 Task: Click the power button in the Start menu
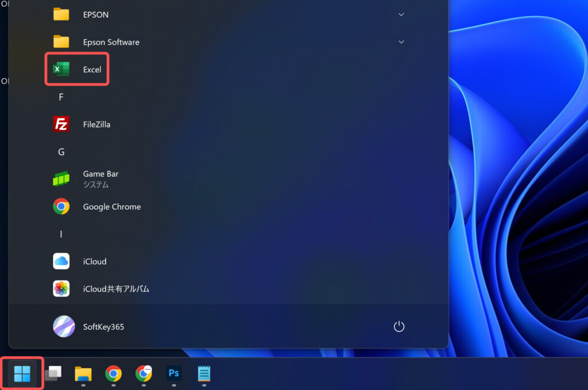click(x=399, y=326)
